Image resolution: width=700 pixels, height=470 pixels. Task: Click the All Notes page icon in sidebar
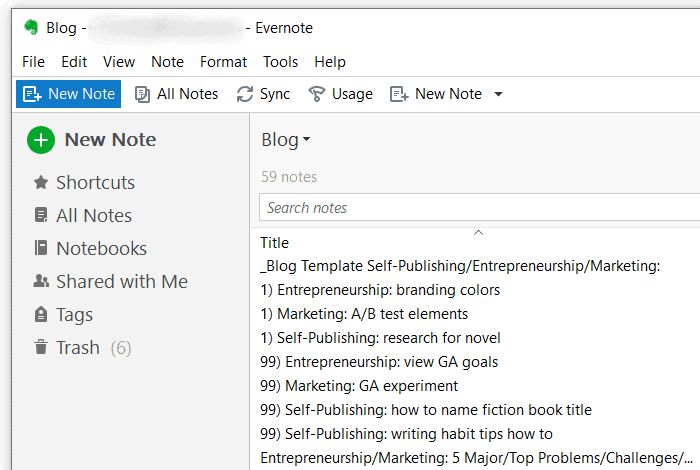pos(41,215)
